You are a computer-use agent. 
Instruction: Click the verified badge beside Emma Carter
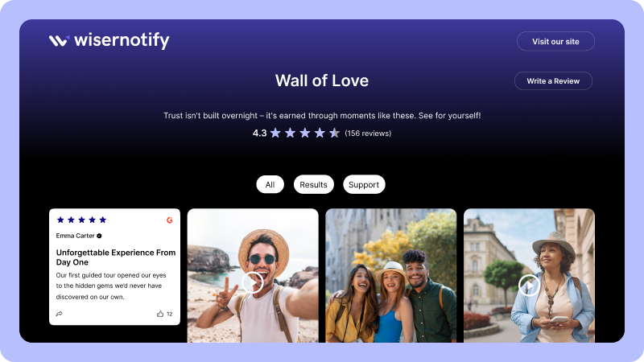pos(99,236)
